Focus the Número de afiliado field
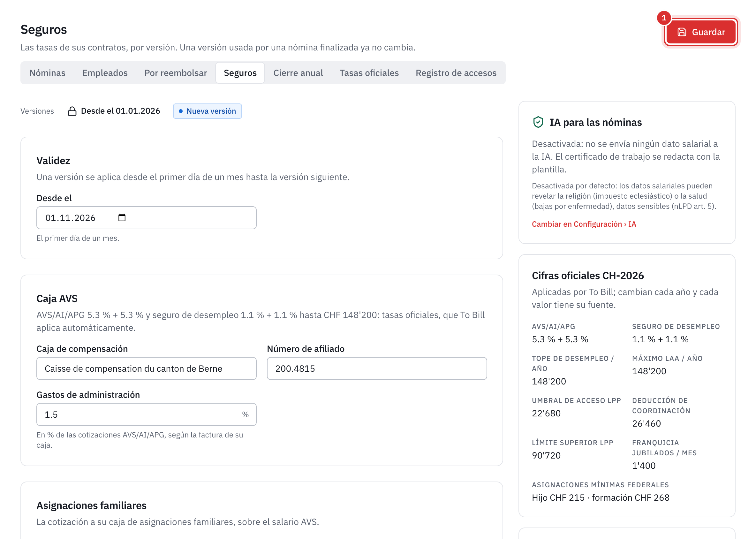756x539 pixels. 377,368
